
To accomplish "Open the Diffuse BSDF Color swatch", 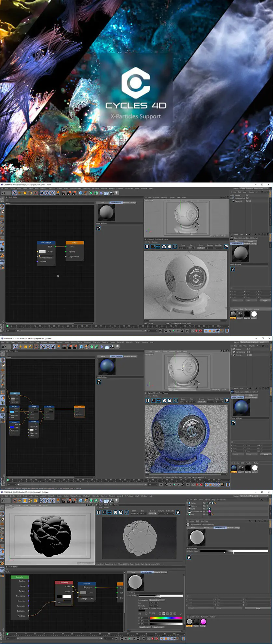I will click(42, 252).
